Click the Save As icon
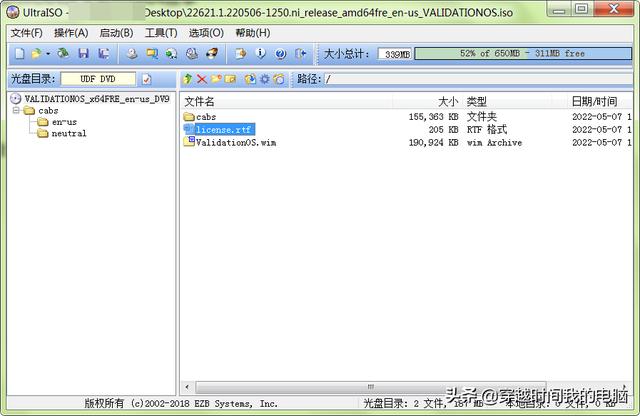 click(104, 53)
